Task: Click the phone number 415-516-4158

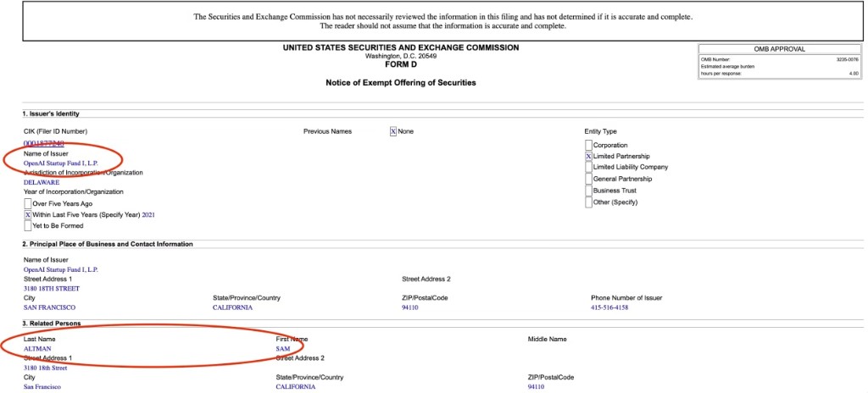Action: 609,307
